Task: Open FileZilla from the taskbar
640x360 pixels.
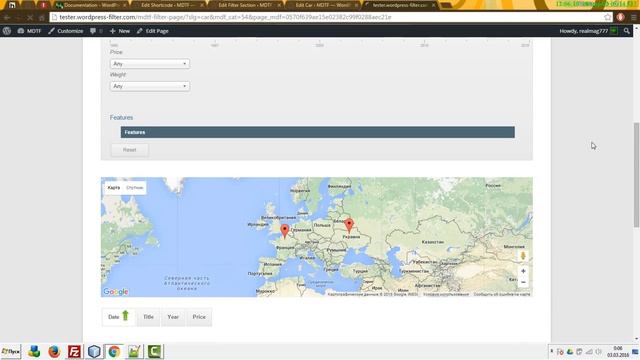Action: 74,351
